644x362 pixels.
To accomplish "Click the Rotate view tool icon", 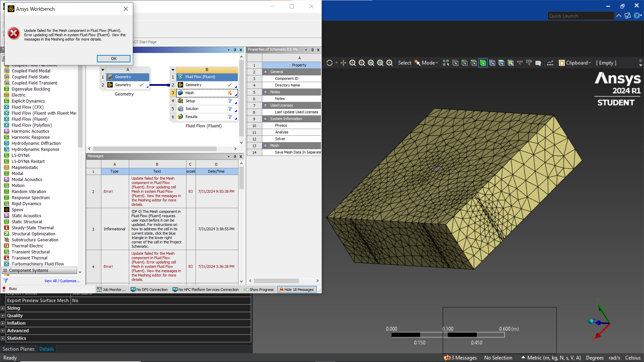I will click(x=329, y=63).
